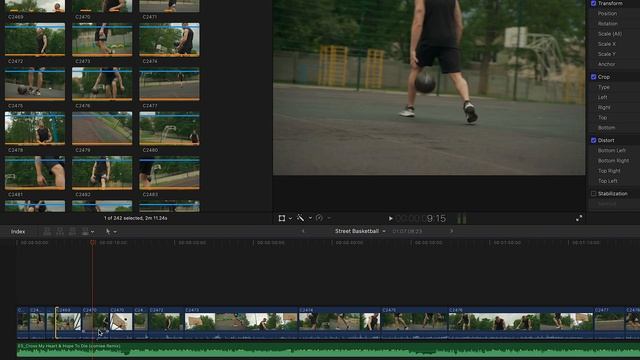Click the insert clip edit icon
The image size is (640, 360).
point(60,231)
